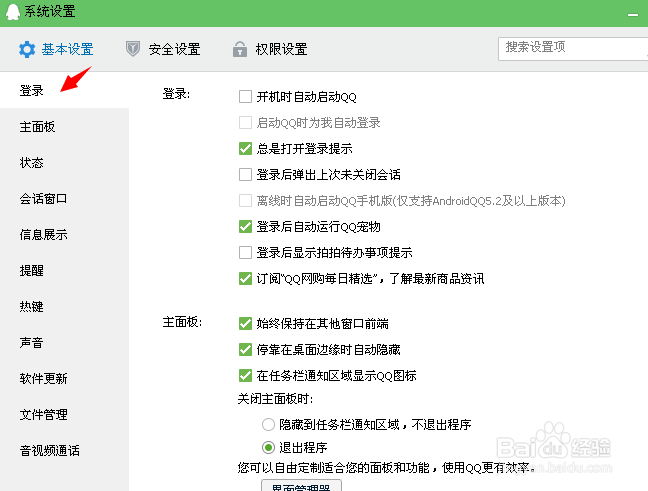Click the 界面管理器 button
Screen dimensions: 648x491
tap(301, 486)
